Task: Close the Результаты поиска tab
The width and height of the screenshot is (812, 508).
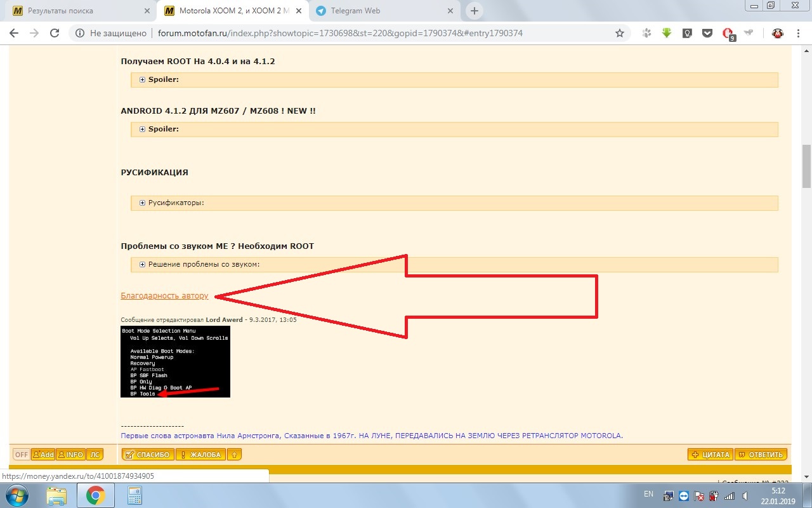Action: coord(147,11)
